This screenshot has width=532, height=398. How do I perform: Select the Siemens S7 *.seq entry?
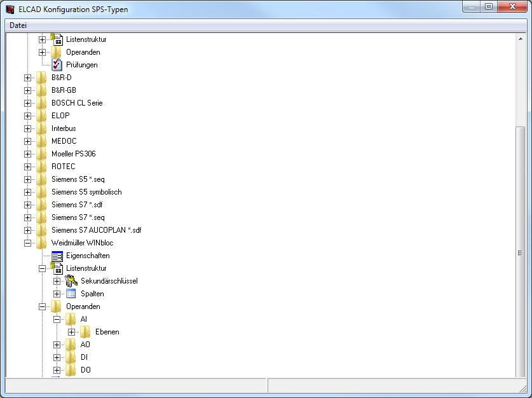point(78,217)
